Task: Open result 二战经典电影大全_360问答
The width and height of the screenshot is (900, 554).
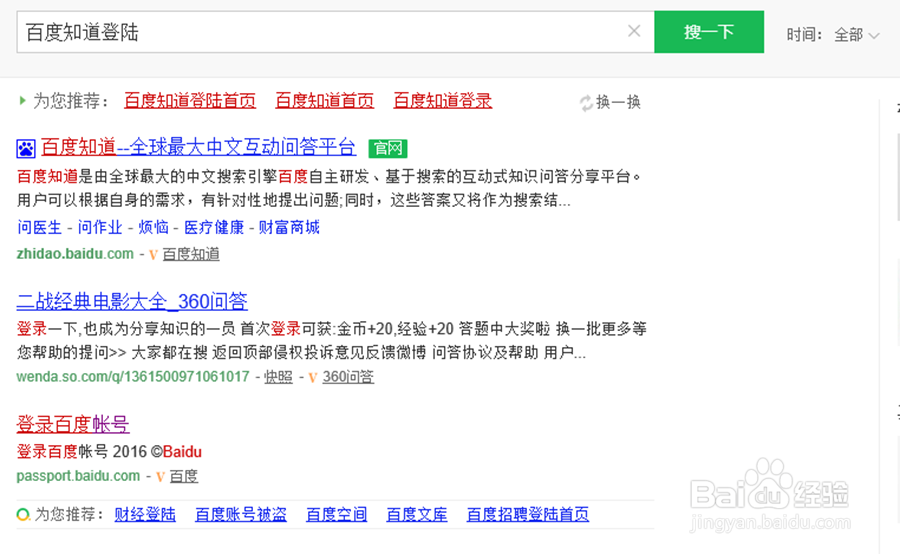Action: (132, 301)
